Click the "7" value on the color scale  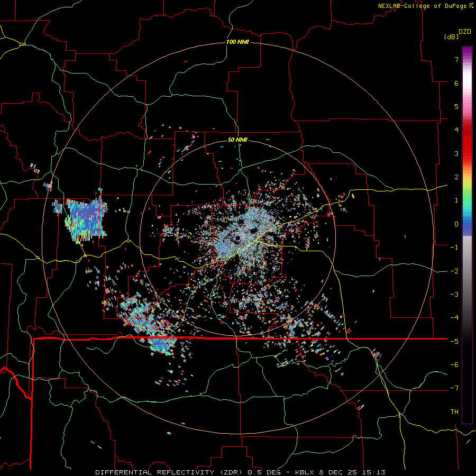coord(456,59)
